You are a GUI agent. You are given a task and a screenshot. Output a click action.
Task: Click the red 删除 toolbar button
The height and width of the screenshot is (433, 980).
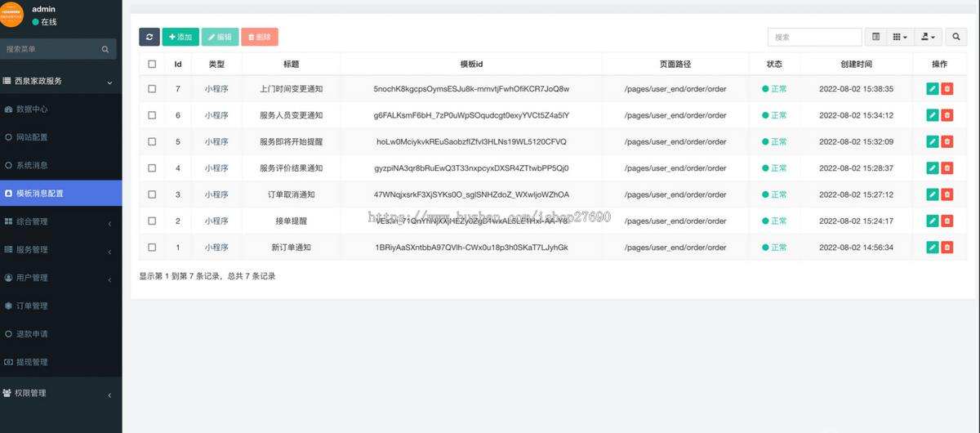coord(260,37)
